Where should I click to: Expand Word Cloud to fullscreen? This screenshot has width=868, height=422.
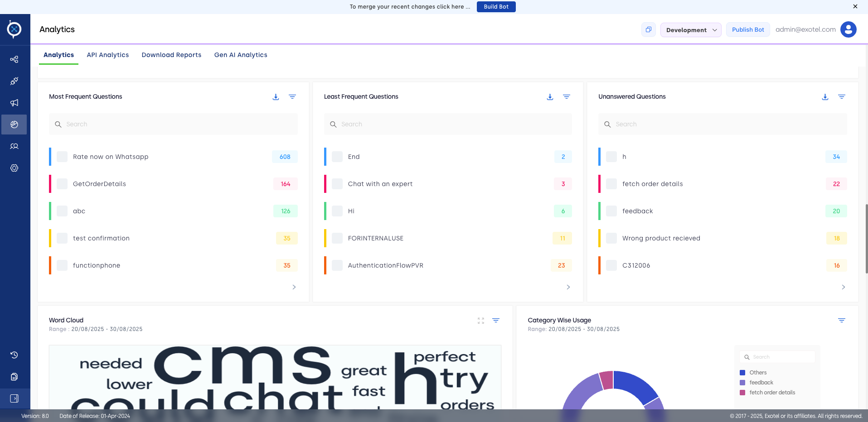point(481,321)
